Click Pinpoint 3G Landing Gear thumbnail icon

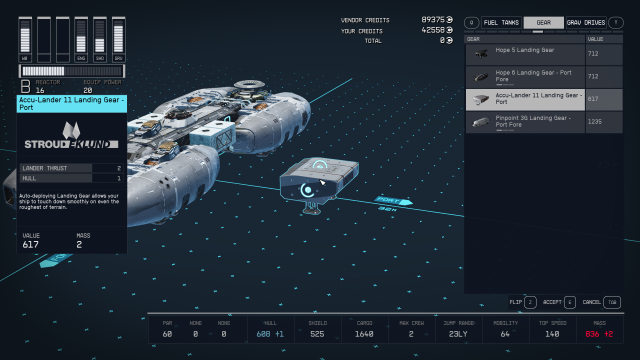(481, 122)
